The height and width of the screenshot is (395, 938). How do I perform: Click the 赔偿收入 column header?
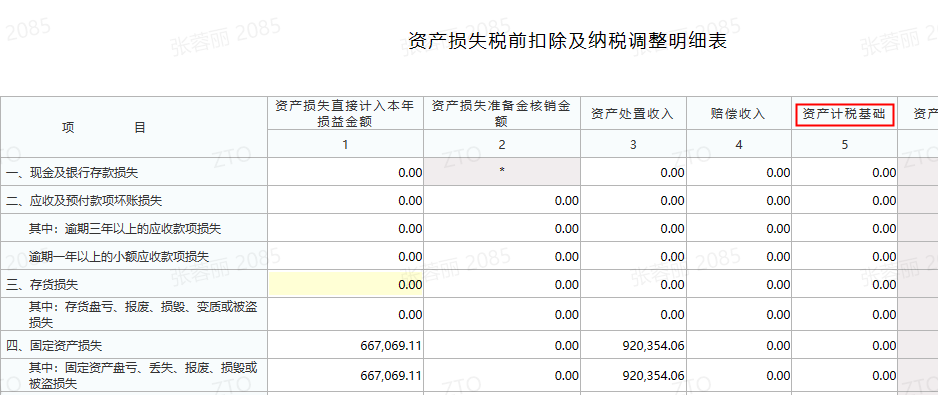click(739, 114)
